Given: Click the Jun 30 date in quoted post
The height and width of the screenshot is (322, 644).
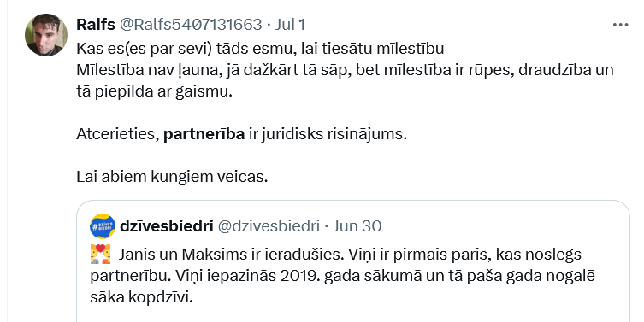Looking at the screenshot, I should pyautogui.click(x=357, y=226).
